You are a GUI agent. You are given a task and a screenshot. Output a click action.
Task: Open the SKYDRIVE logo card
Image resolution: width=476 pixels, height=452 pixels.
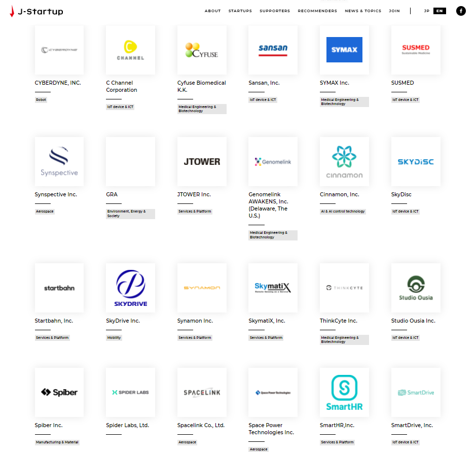point(131,288)
